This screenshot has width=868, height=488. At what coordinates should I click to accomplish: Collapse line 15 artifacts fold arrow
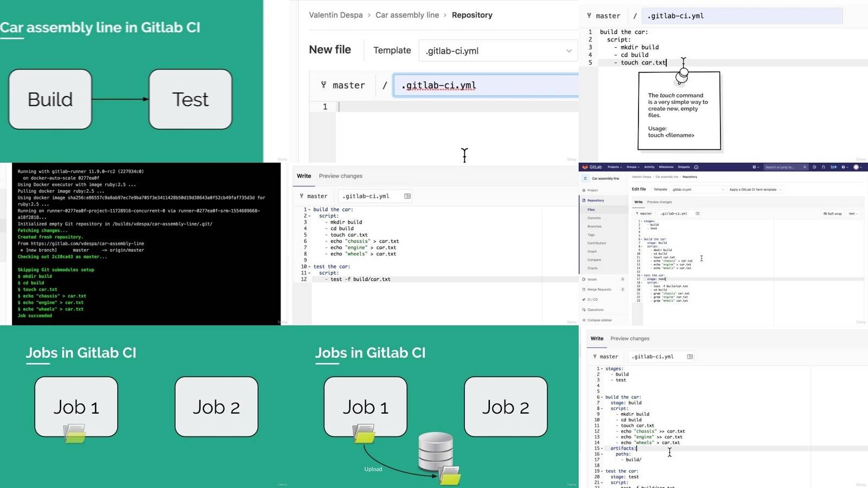point(602,448)
